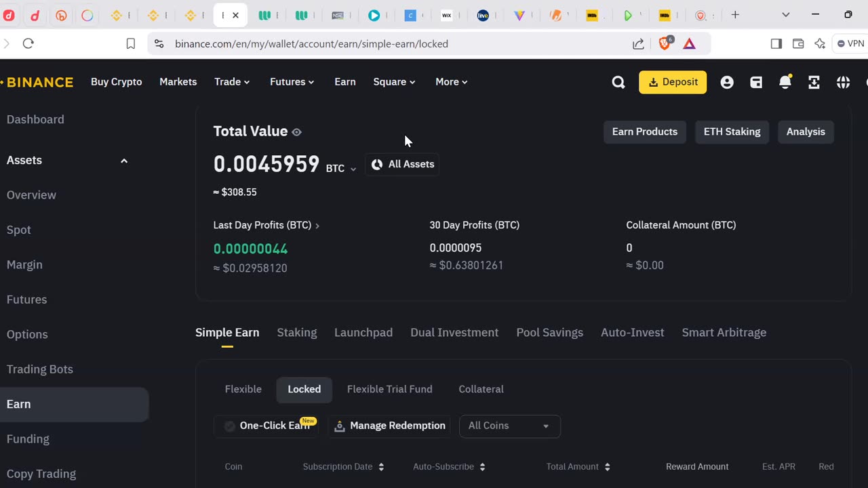The width and height of the screenshot is (868, 488).
Task: Switch to the Wix tab
Action: (x=446, y=15)
